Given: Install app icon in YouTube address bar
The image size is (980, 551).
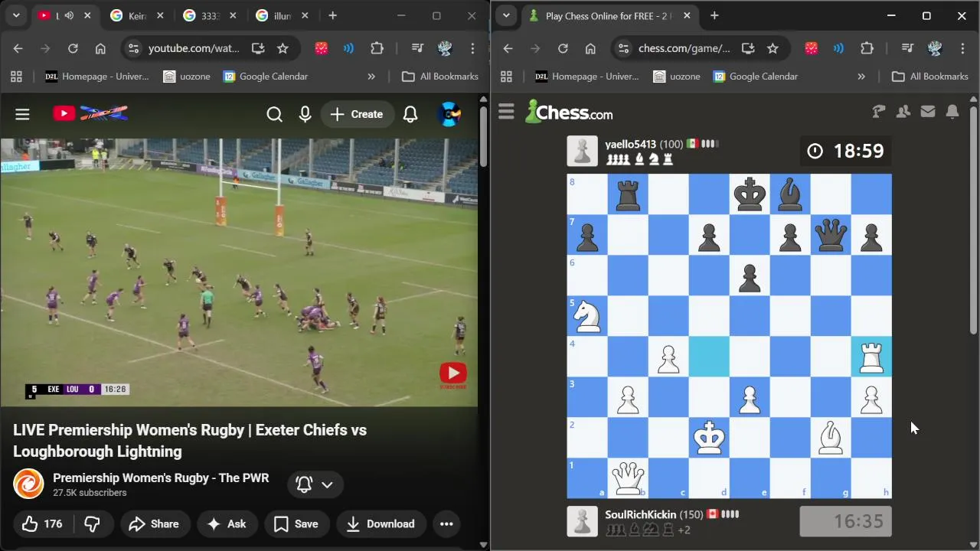Looking at the screenshot, I should click(x=258, y=48).
